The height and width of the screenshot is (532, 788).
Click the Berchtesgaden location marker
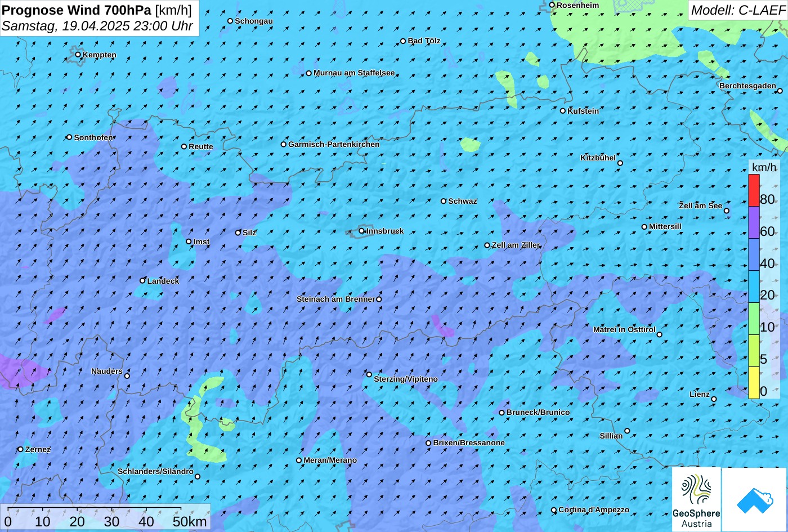[x=780, y=91]
